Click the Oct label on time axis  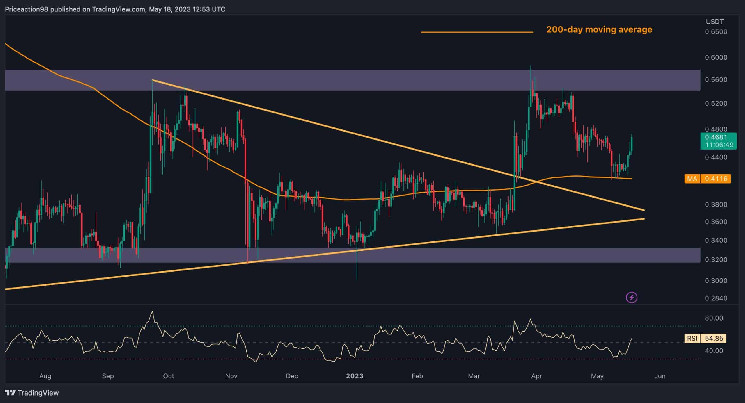(x=168, y=376)
